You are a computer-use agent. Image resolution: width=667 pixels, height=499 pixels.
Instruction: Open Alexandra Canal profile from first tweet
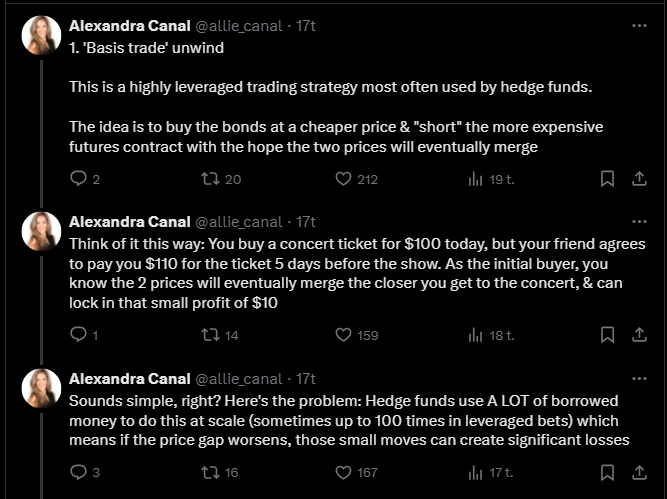[x=129, y=26]
